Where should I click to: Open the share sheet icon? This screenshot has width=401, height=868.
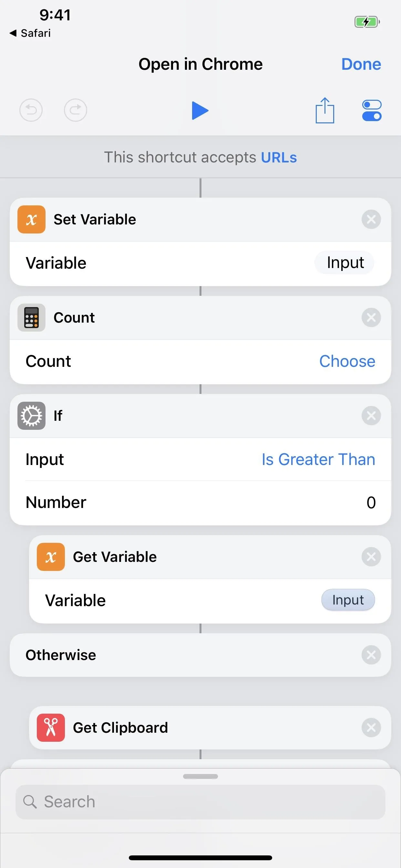click(325, 110)
